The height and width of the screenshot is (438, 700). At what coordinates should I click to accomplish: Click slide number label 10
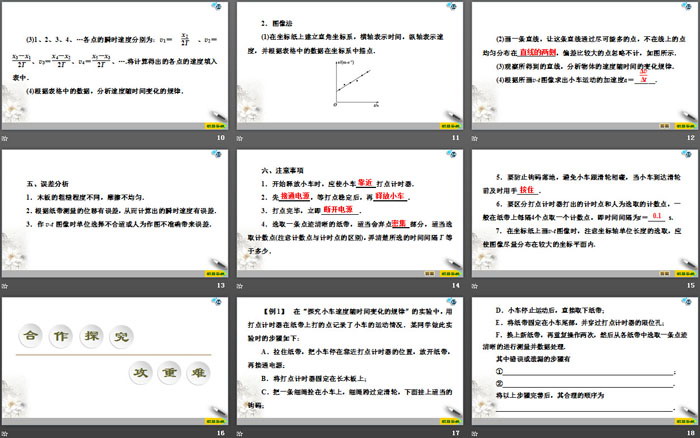click(221, 138)
